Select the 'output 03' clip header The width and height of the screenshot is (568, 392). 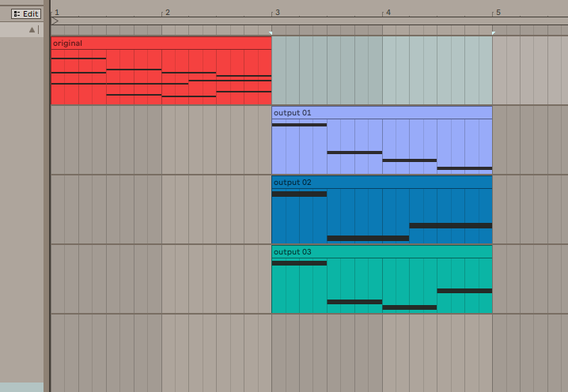point(382,252)
